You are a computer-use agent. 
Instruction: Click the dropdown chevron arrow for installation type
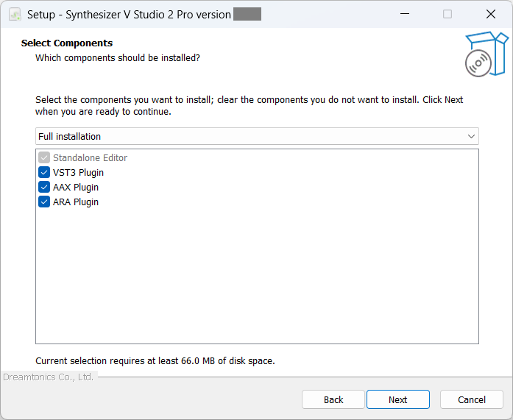[471, 136]
